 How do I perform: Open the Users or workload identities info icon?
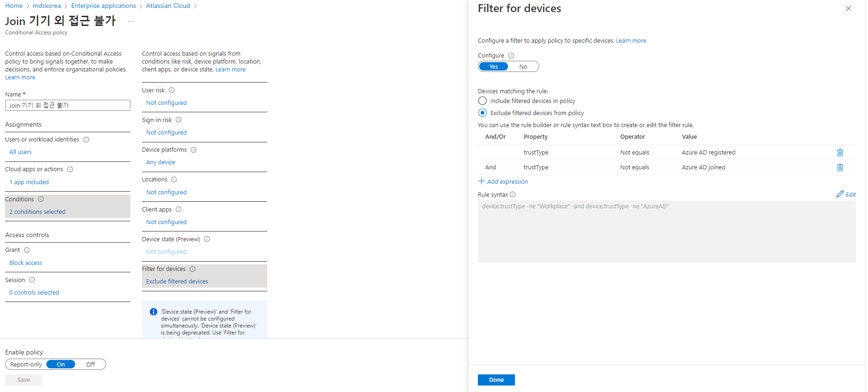[86, 140]
